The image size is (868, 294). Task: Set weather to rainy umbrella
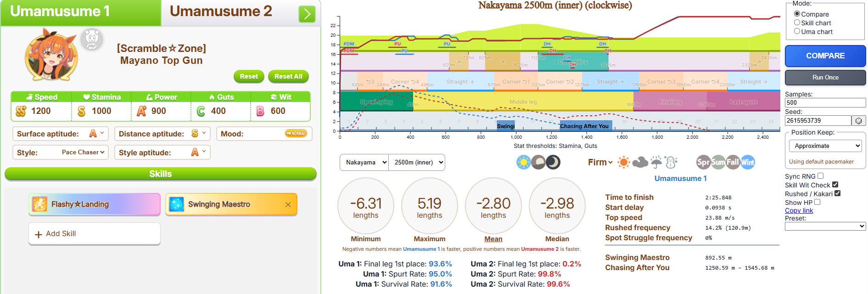pos(656,162)
